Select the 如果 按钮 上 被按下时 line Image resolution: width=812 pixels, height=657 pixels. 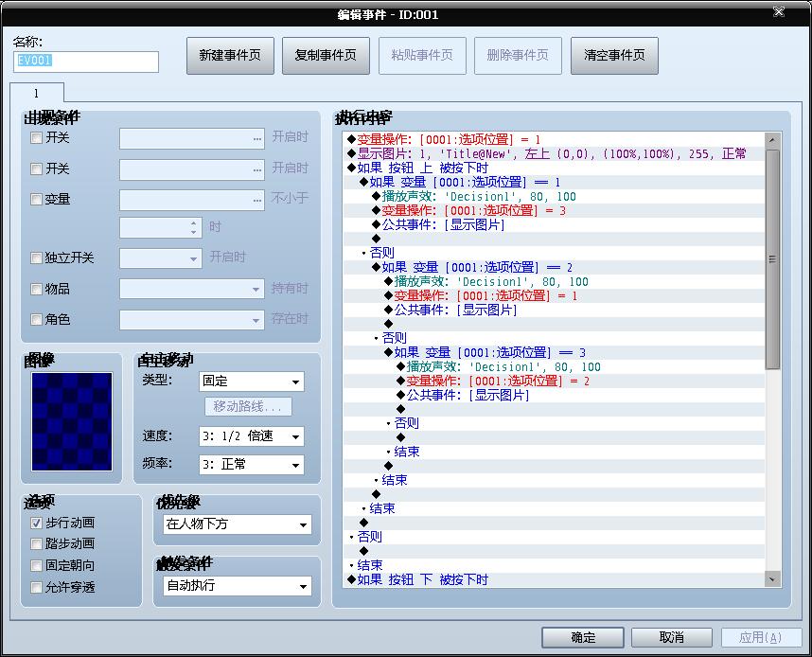(554, 168)
